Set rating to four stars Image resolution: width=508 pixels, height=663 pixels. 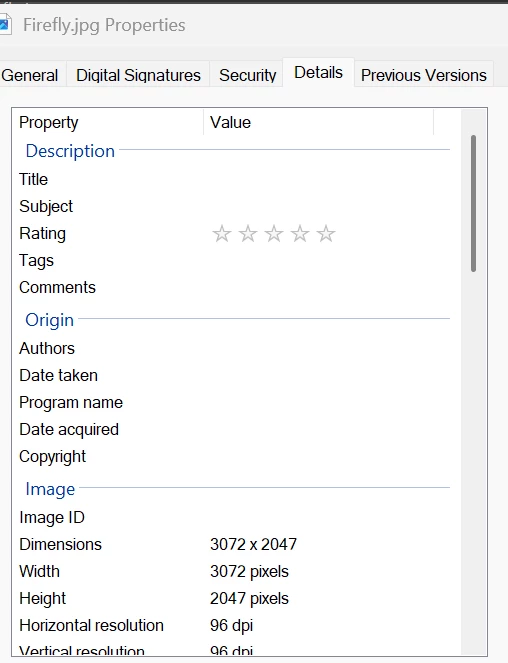point(300,233)
